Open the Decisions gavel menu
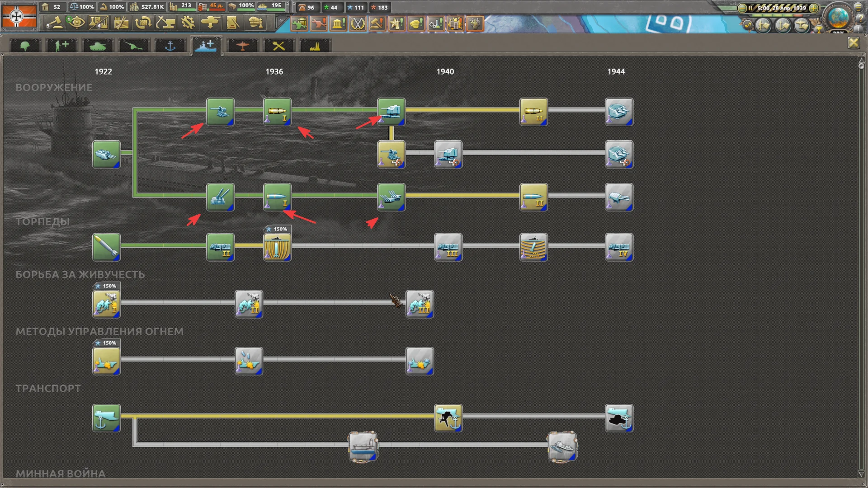 click(54, 23)
